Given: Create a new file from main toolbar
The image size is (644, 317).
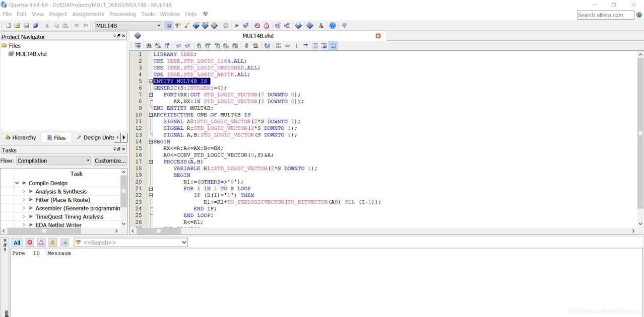Looking at the screenshot, I should pos(8,26).
